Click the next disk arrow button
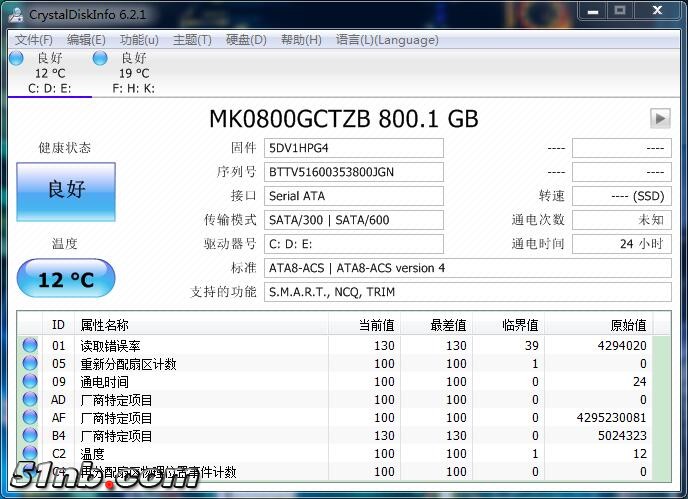The height and width of the screenshot is (499, 688). [x=659, y=118]
